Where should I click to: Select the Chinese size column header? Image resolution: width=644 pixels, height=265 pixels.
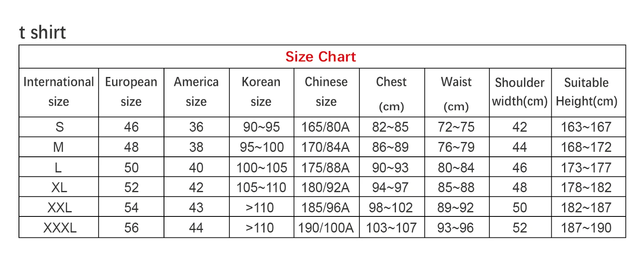(326, 92)
